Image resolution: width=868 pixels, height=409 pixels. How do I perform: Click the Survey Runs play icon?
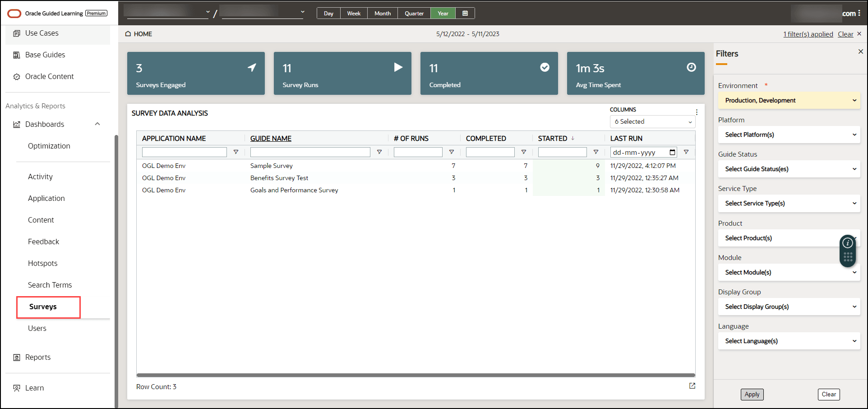click(x=398, y=67)
